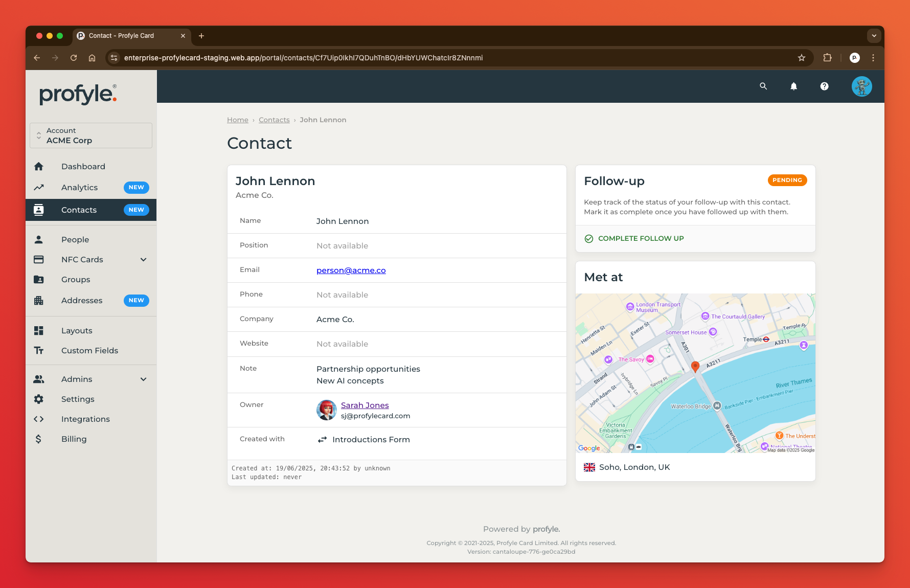Image resolution: width=910 pixels, height=588 pixels.
Task: Click the Custom Fields text icon
Action: pyautogui.click(x=39, y=350)
